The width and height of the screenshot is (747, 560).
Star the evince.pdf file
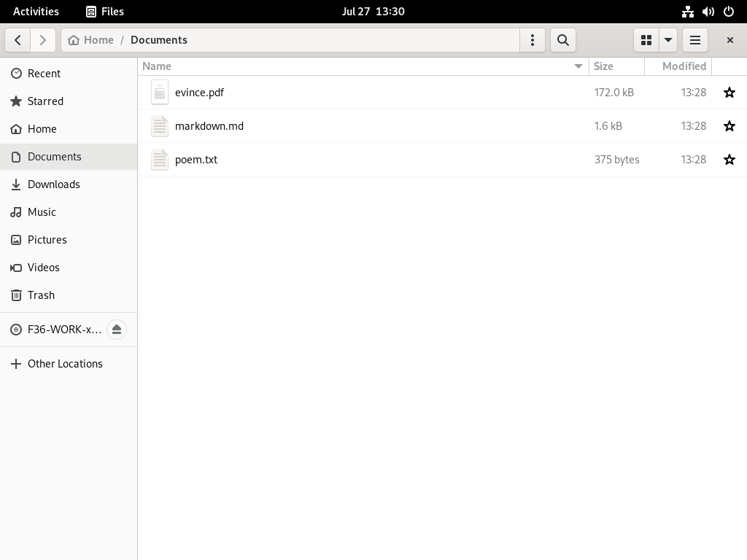click(729, 93)
